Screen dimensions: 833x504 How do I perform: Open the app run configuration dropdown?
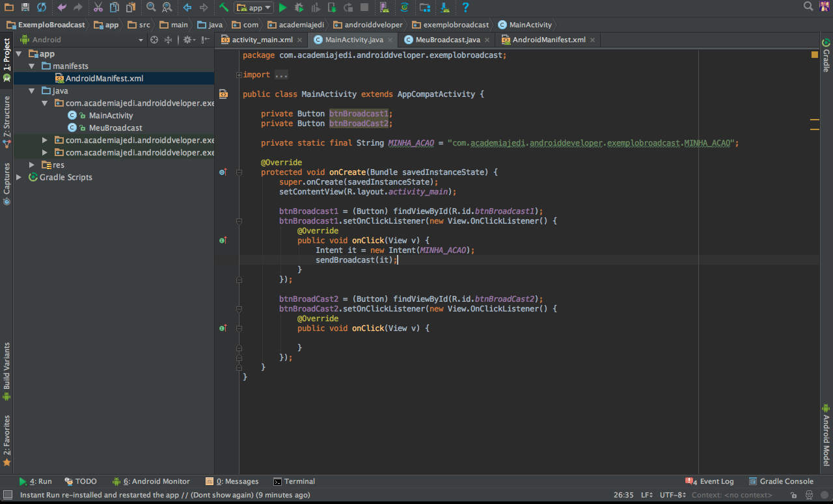(x=254, y=8)
